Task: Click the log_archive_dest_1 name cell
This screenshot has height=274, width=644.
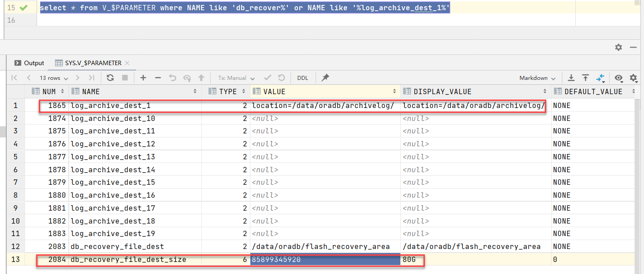Action: (135, 106)
